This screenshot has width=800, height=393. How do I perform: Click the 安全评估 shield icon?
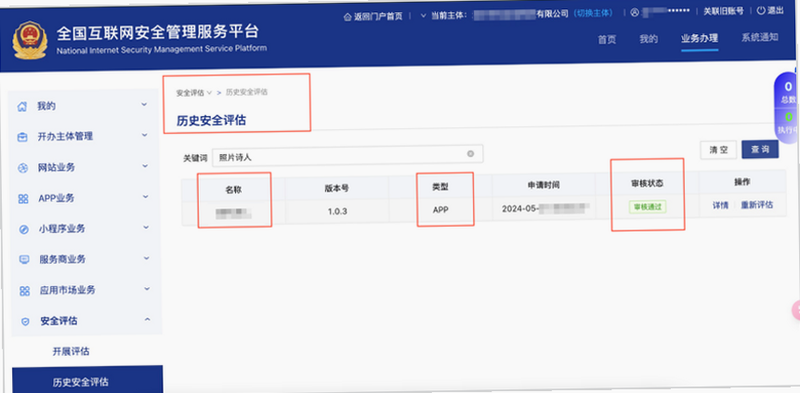pos(25,322)
